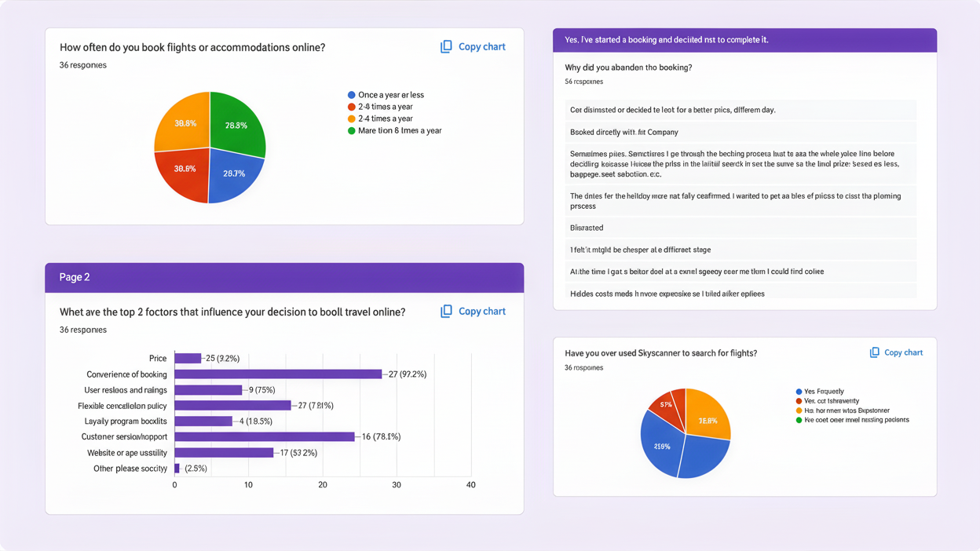Click the Price bar in the chart
The width and height of the screenshot is (980, 551).
188,359
